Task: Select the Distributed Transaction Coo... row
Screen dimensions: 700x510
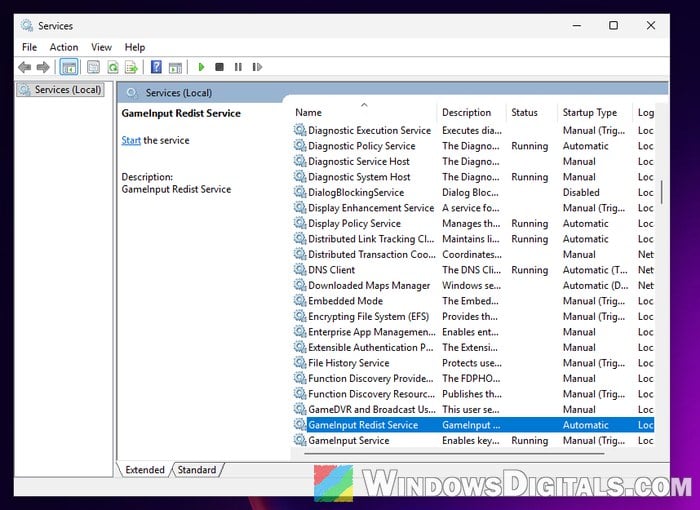Action: 473,254
